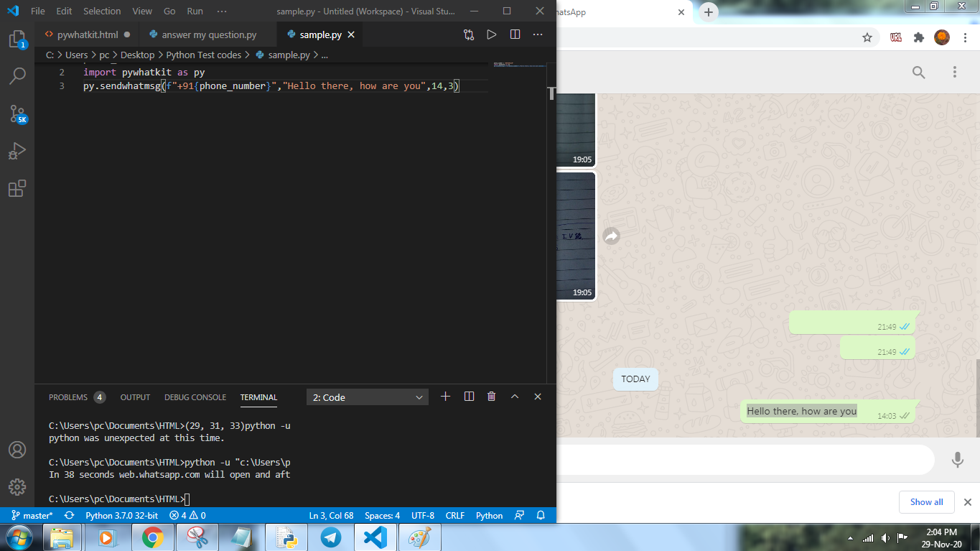
Task: Open the Search view in VS Code
Action: click(17, 75)
